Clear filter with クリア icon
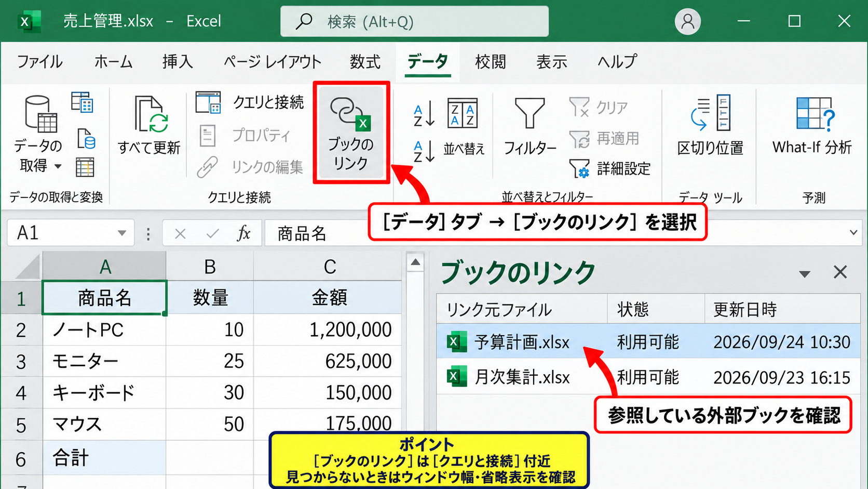Image resolution: width=868 pixels, height=489 pixels. coord(579,107)
